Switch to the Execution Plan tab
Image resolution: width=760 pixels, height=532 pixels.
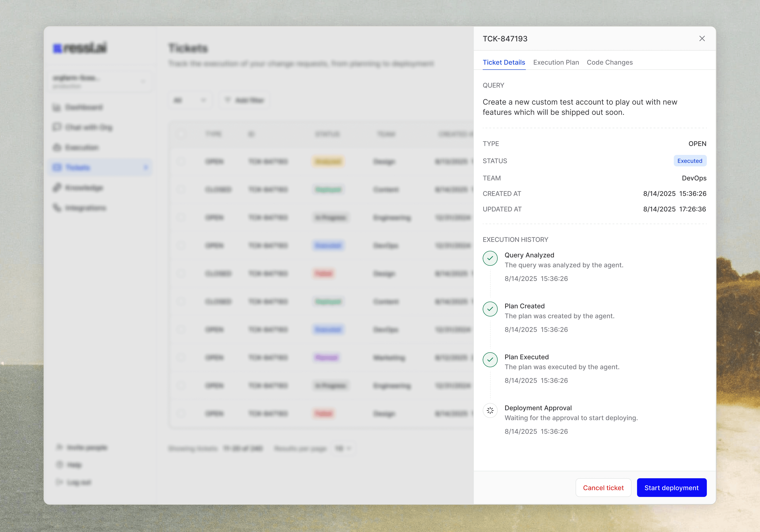pyautogui.click(x=556, y=62)
